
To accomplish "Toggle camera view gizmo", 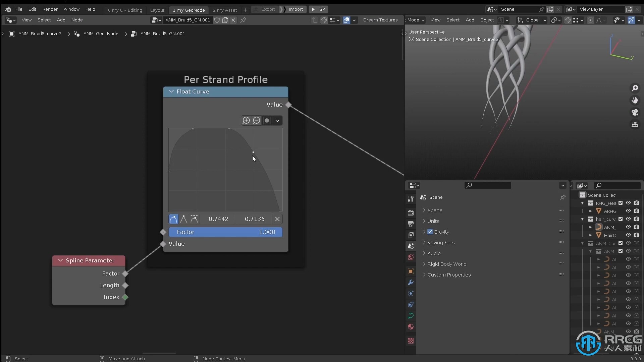I will pyautogui.click(x=635, y=112).
